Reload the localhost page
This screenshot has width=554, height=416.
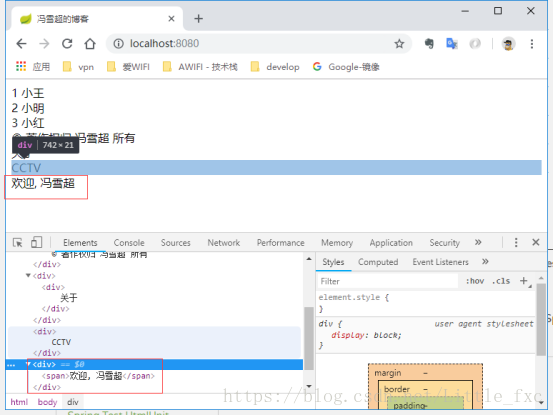[67, 43]
